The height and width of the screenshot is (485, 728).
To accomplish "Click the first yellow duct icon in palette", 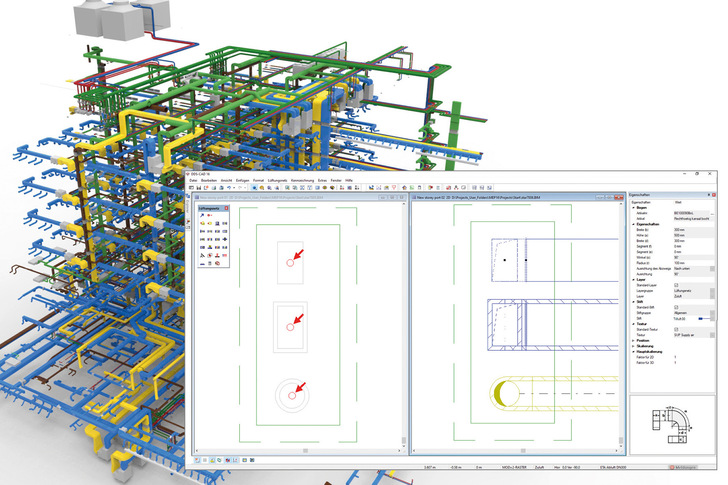I will pos(202,224).
